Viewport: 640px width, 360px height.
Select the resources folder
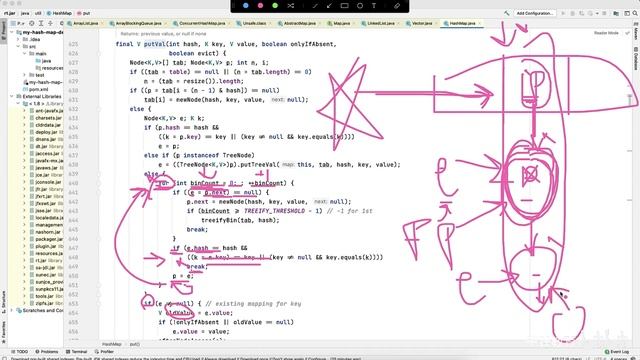[x=49, y=68]
